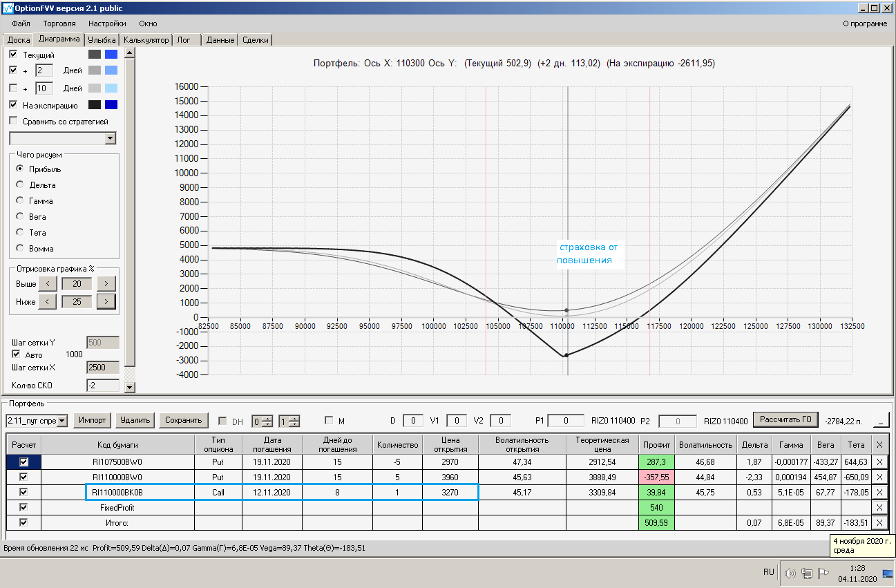Toggle the Авто grid step checkbox
896x588 pixels.
(x=16, y=354)
